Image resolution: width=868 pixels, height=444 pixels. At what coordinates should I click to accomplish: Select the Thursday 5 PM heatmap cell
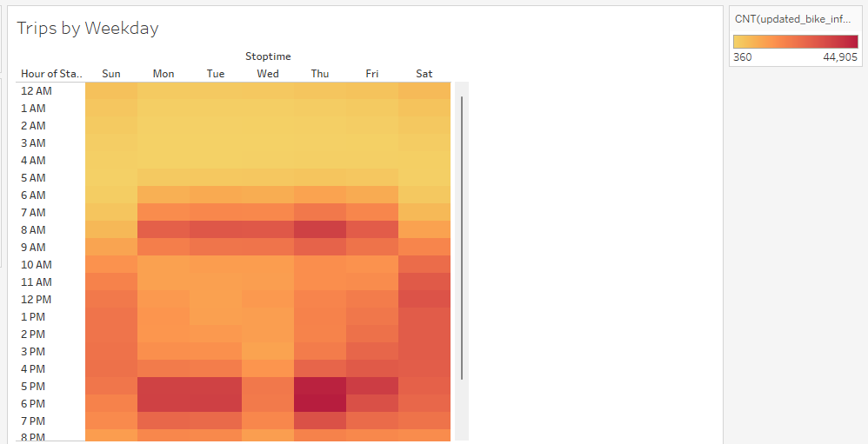(x=320, y=386)
